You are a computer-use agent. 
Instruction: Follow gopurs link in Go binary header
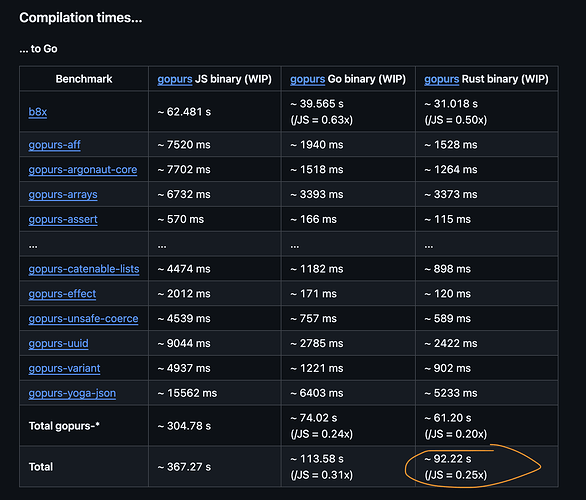[308, 79]
